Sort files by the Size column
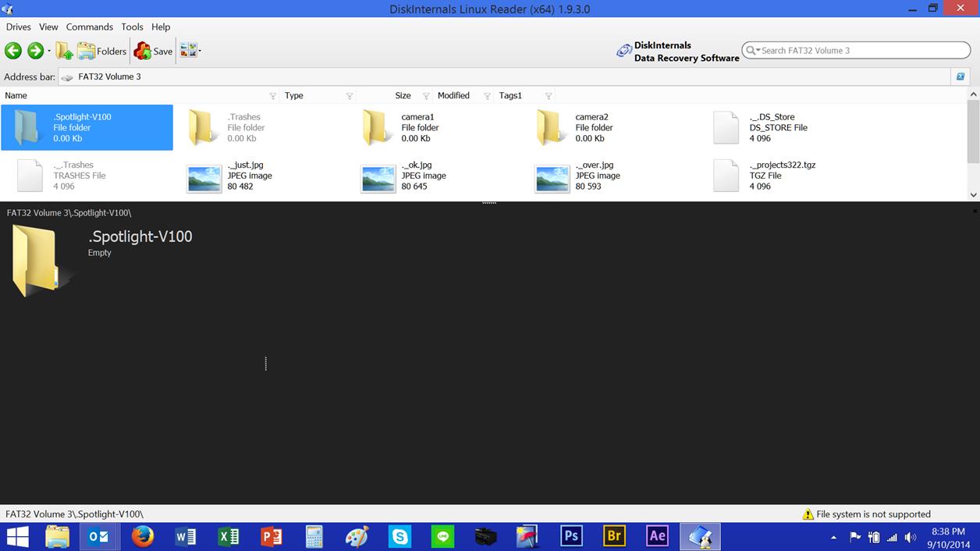This screenshot has height=551, width=980. click(403, 95)
